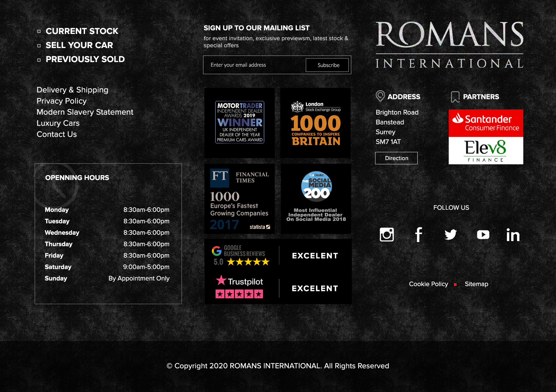Open the LinkedIn icon
This screenshot has height=392, width=556.
tap(513, 235)
